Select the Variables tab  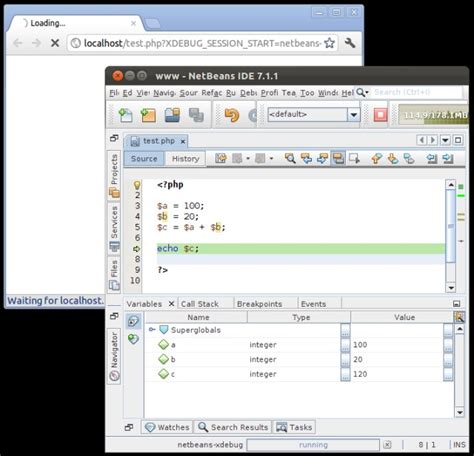tap(144, 304)
